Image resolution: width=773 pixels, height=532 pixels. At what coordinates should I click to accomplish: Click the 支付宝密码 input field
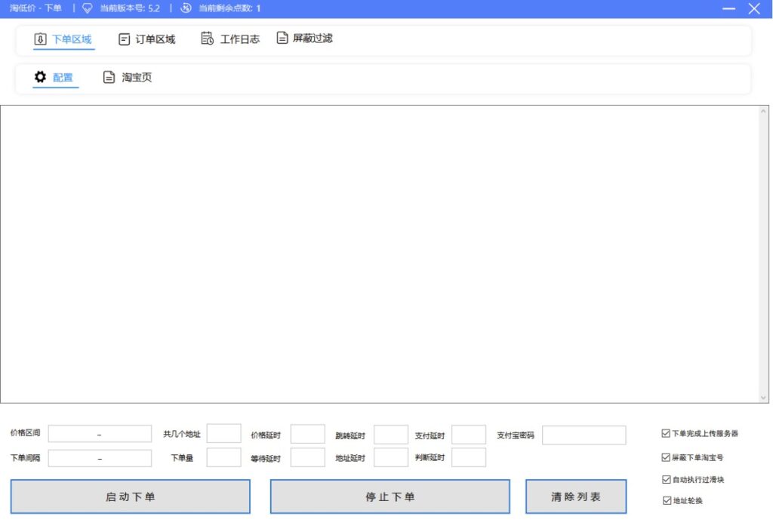583,434
